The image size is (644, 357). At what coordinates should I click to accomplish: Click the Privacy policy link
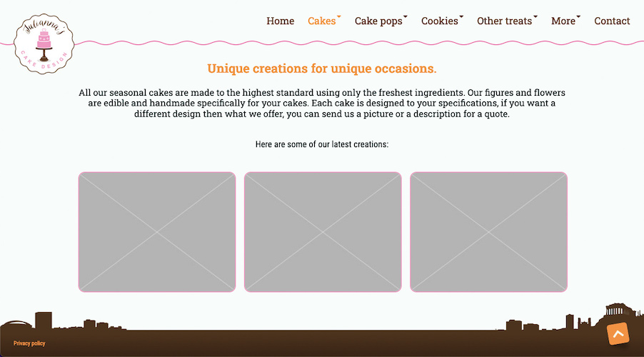click(x=29, y=343)
